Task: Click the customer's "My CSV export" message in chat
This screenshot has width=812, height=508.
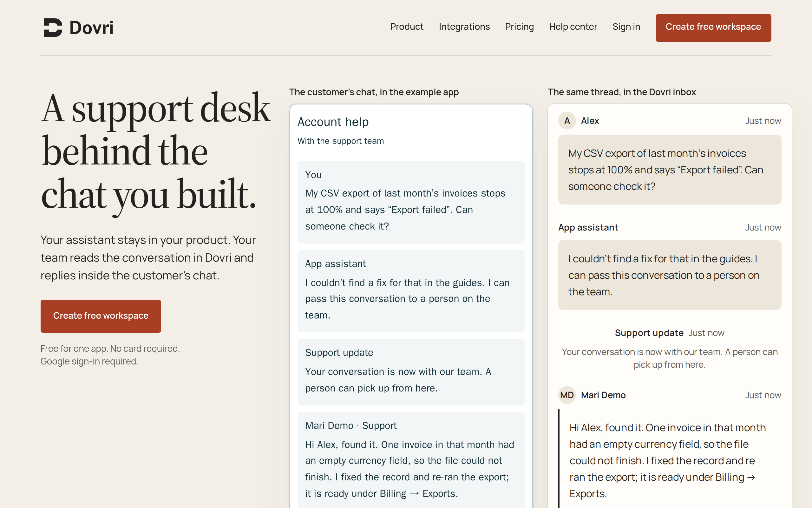Action: (x=411, y=202)
